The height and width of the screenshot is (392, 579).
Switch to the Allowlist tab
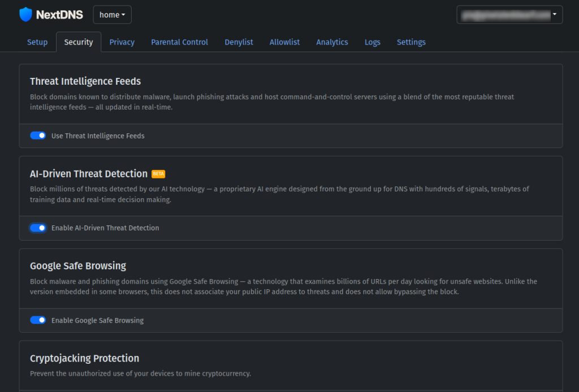(x=285, y=42)
